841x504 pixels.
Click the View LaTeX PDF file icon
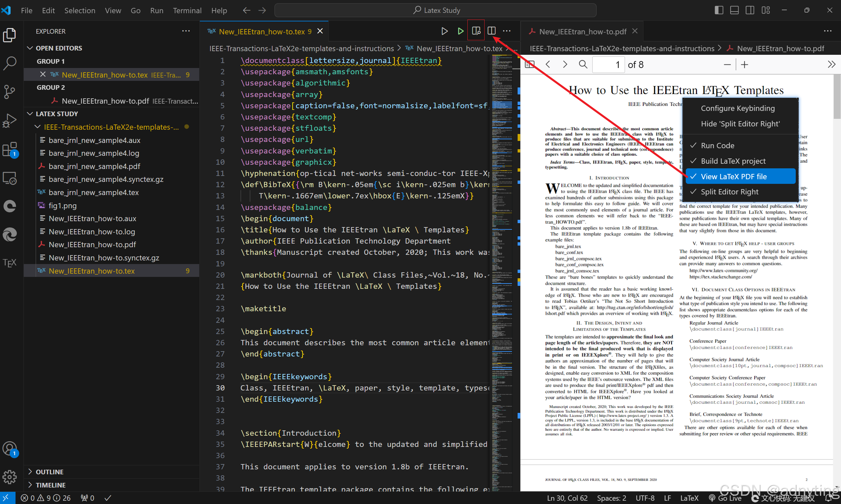476,31
